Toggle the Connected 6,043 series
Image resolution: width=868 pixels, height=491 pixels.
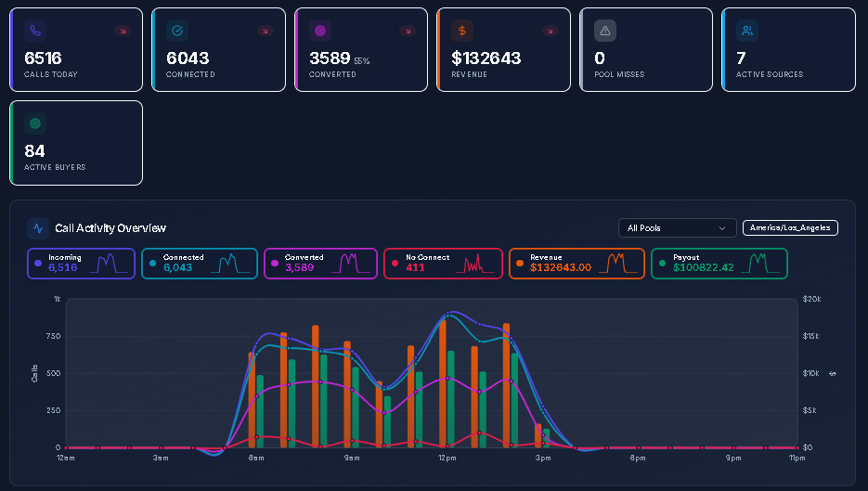point(200,264)
